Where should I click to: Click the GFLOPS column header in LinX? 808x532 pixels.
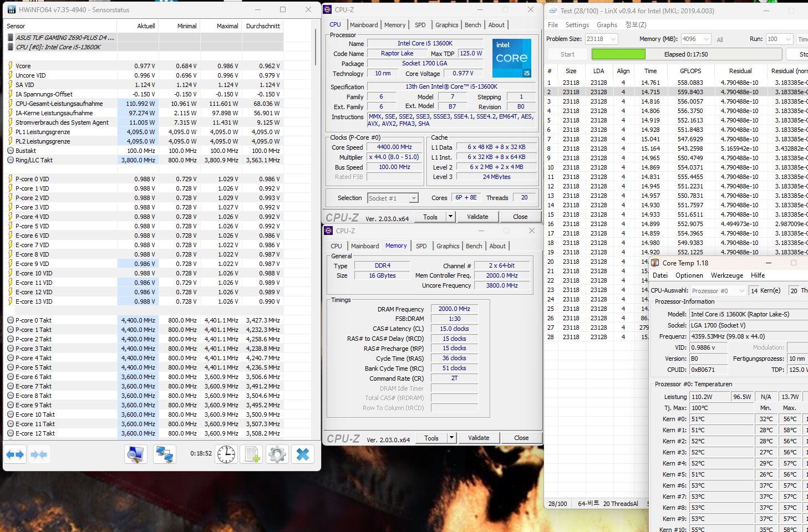(690, 71)
